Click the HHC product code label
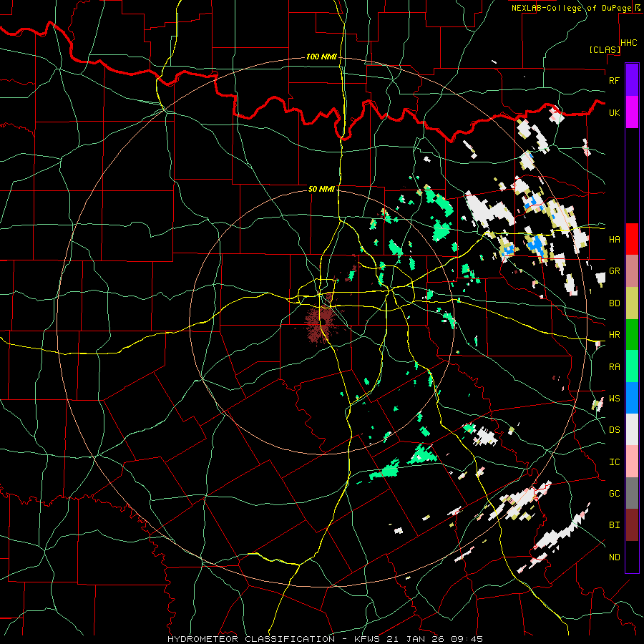Viewport: 644px width, 644px height. (x=629, y=43)
